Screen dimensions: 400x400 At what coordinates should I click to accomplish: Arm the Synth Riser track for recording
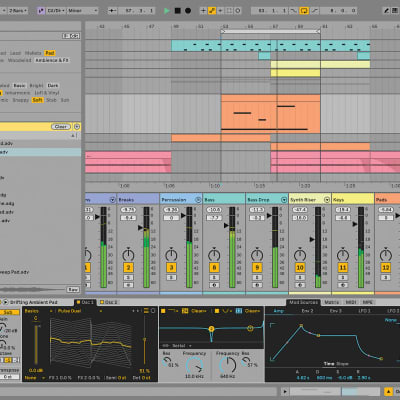click(x=300, y=285)
